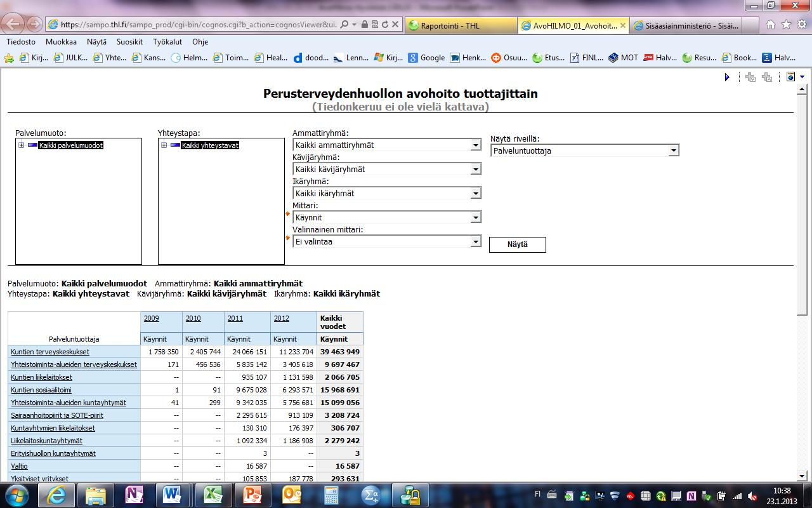The image size is (812, 508).
Task: Open Internet Explorer from taskbar
Action: point(55,495)
